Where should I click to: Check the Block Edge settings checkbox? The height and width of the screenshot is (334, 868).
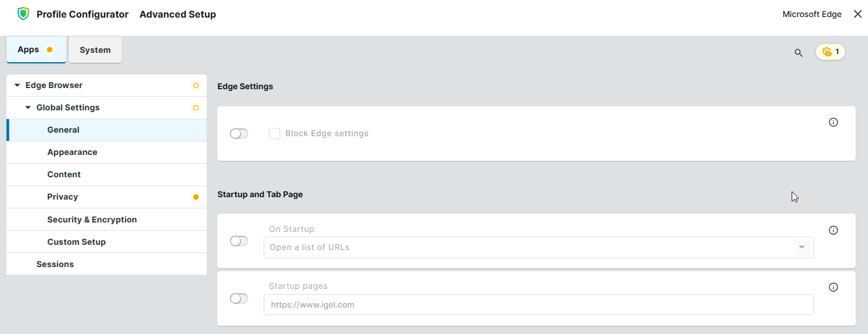point(274,134)
